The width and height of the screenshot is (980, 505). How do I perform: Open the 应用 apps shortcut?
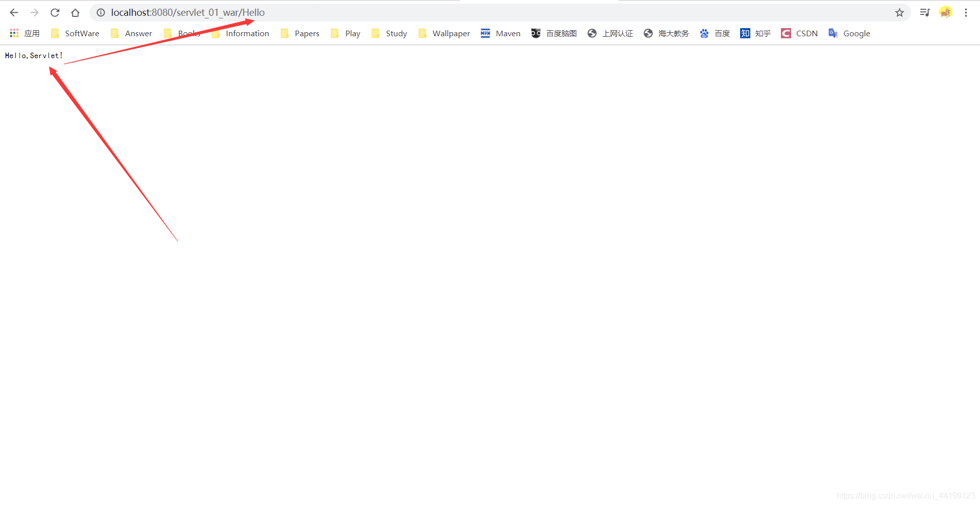tap(24, 34)
